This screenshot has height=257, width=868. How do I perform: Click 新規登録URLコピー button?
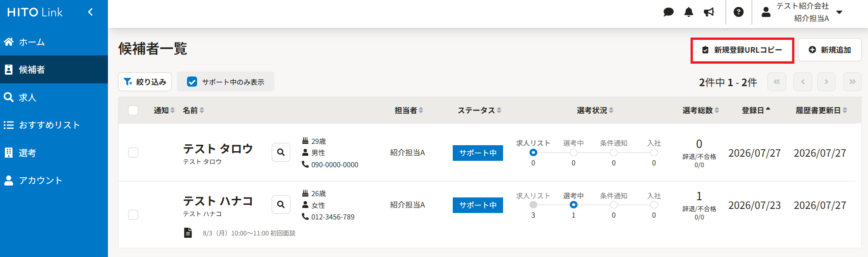point(742,50)
